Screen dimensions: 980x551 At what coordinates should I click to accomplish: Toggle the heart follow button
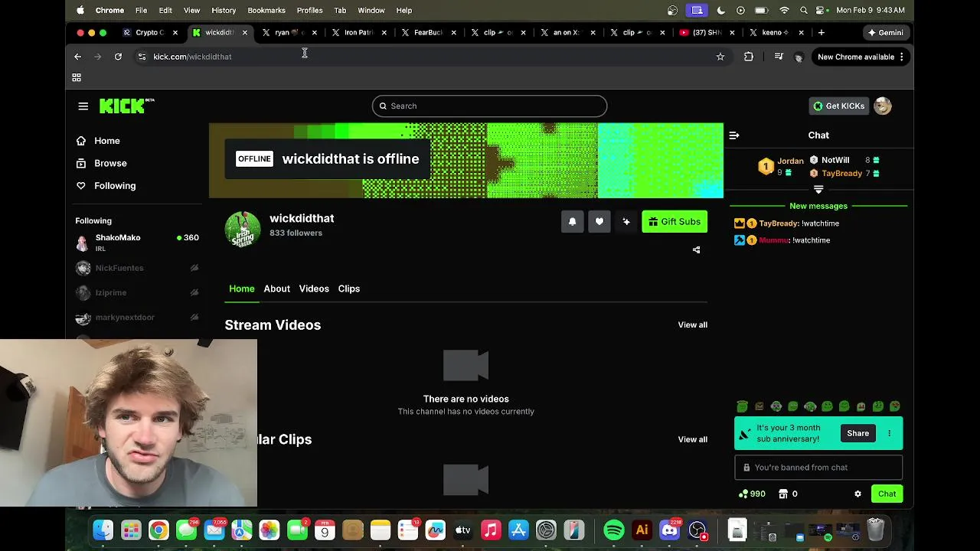599,222
